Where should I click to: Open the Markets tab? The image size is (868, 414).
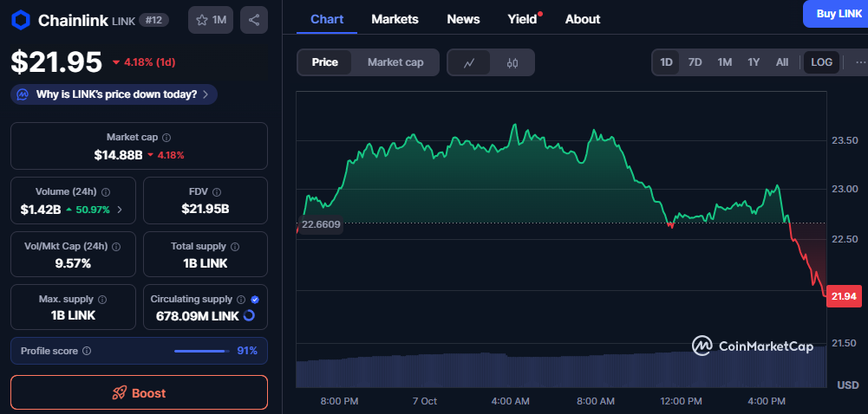pyautogui.click(x=395, y=19)
